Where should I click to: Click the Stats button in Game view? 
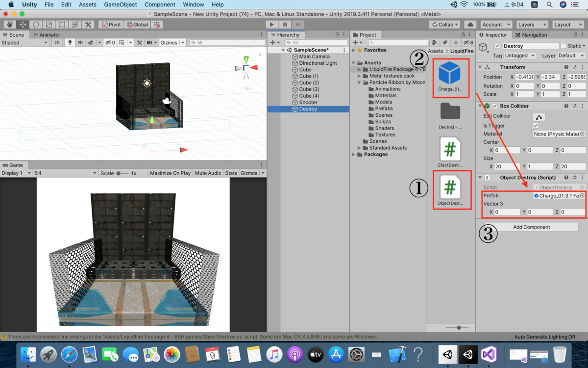231,173
